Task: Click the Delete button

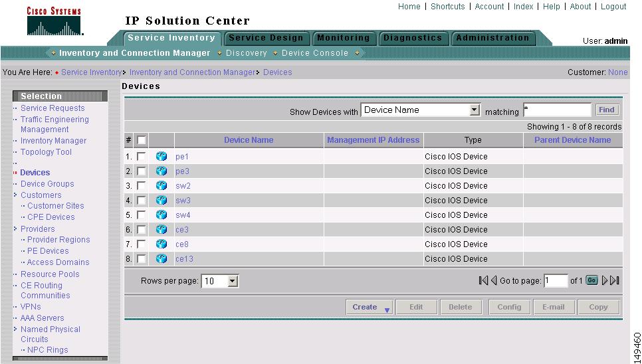Action: (460, 307)
